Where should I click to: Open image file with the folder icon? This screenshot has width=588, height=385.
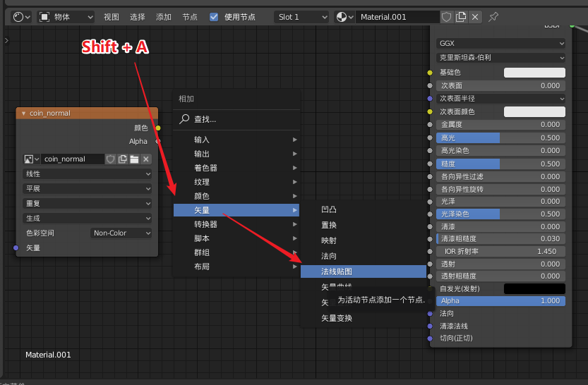134,159
